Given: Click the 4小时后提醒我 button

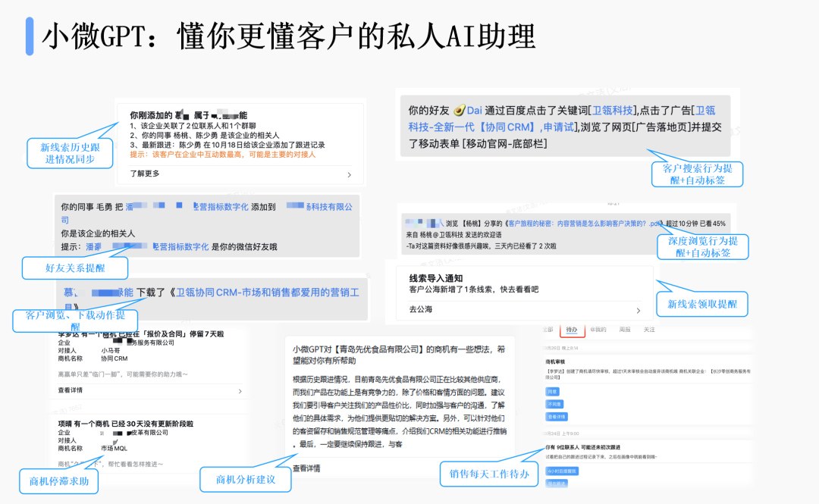Looking at the screenshot, I should point(560,471).
